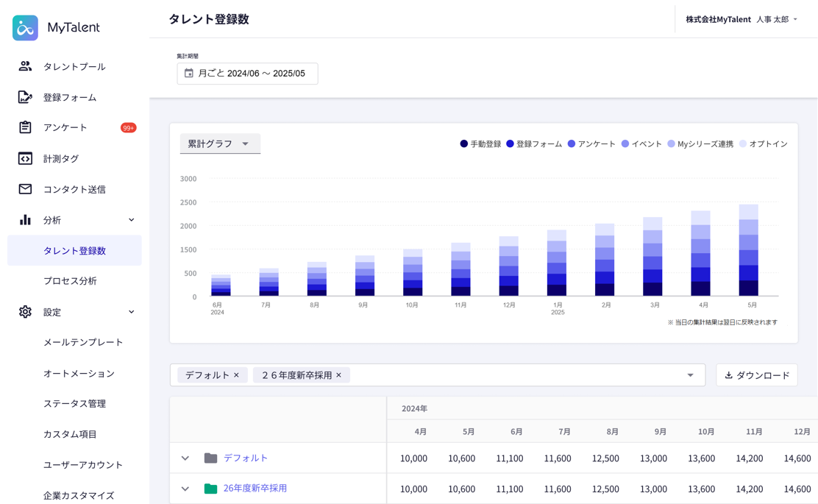Open the 26年度新卒採用 folder link
Image resolution: width=818 pixels, height=504 pixels.
(x=255, y=489)
